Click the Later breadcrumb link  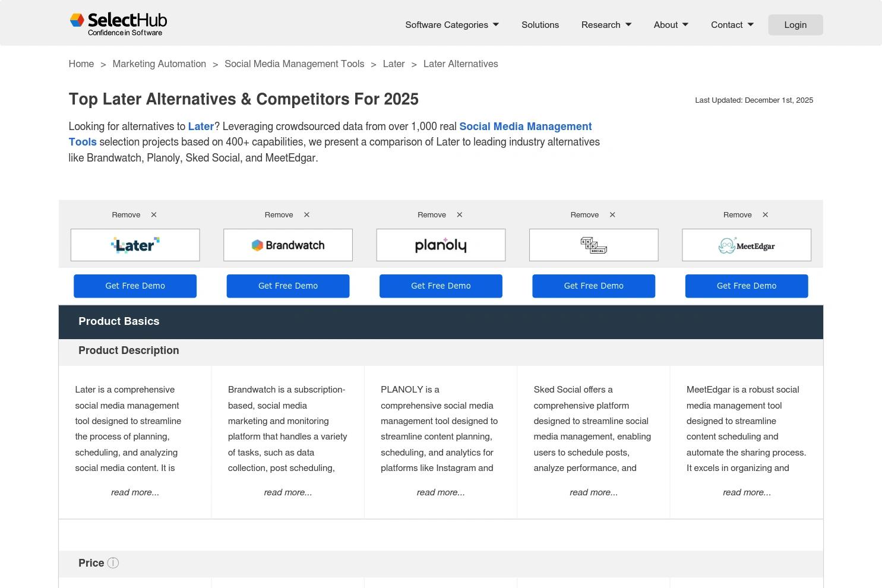tap(394, 64)
